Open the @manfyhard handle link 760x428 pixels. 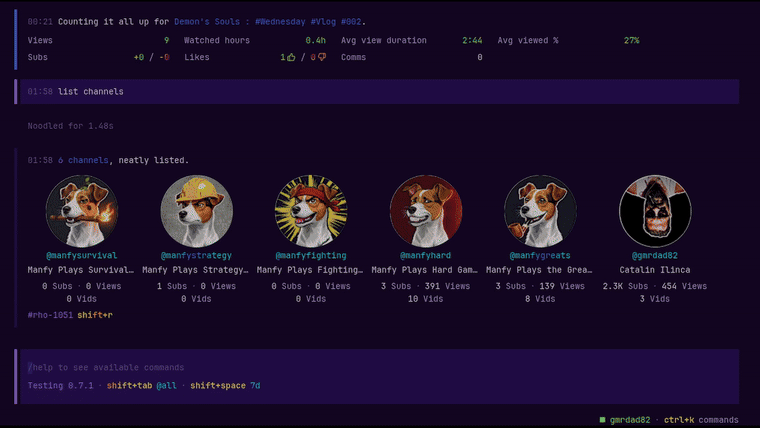coord(426,255)
